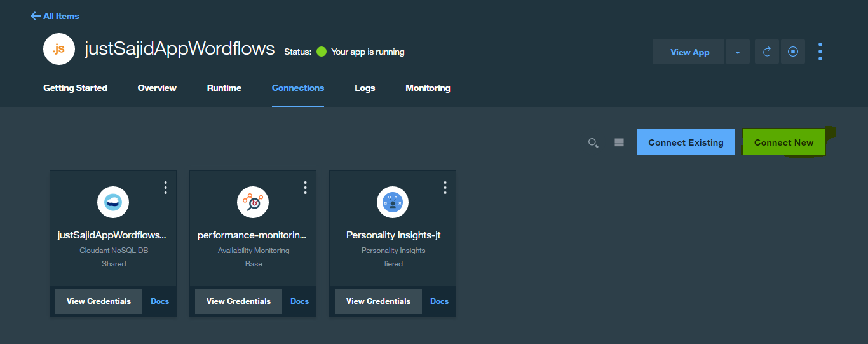Click the 'Cloudant NoSQL DB' label
868x344 pixels.
pyautogui.click(x=114, y=251)
